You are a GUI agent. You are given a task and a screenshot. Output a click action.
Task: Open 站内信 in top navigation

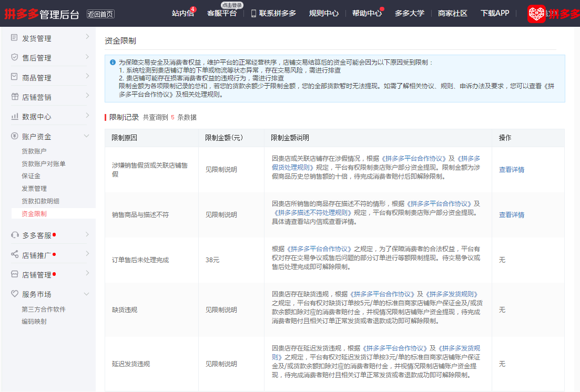[x=183, y=13]
